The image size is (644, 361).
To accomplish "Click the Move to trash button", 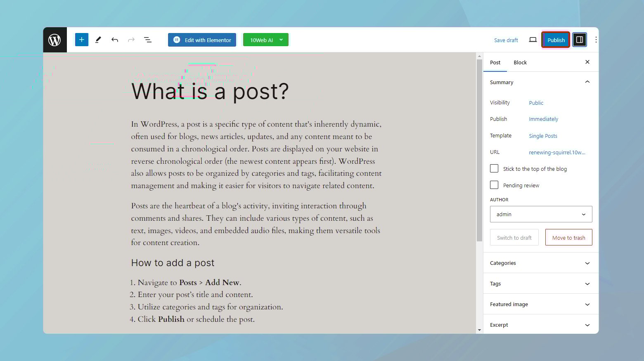I will coord(568,238).
